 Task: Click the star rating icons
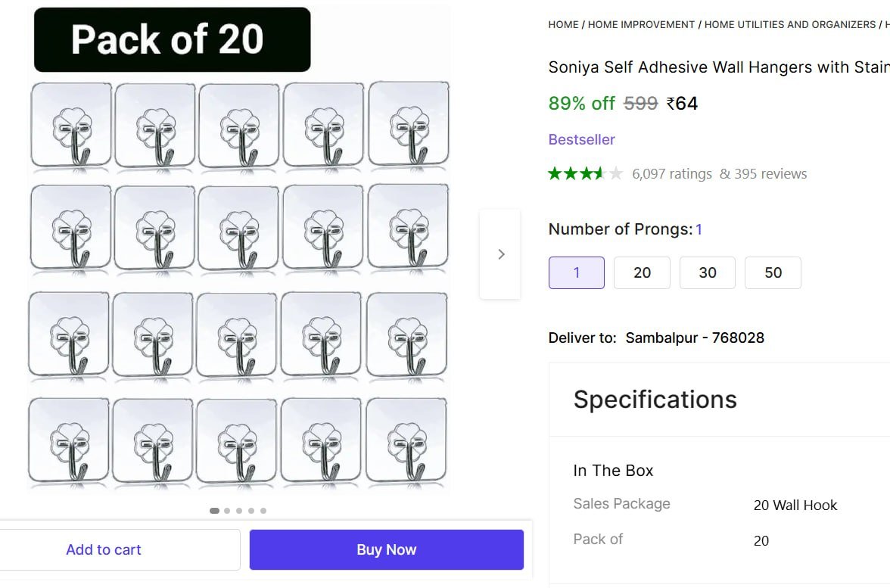(x=585, y=174)
